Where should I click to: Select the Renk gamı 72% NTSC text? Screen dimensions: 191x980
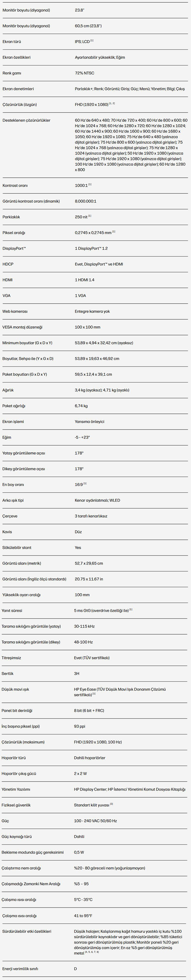[84, 73]
